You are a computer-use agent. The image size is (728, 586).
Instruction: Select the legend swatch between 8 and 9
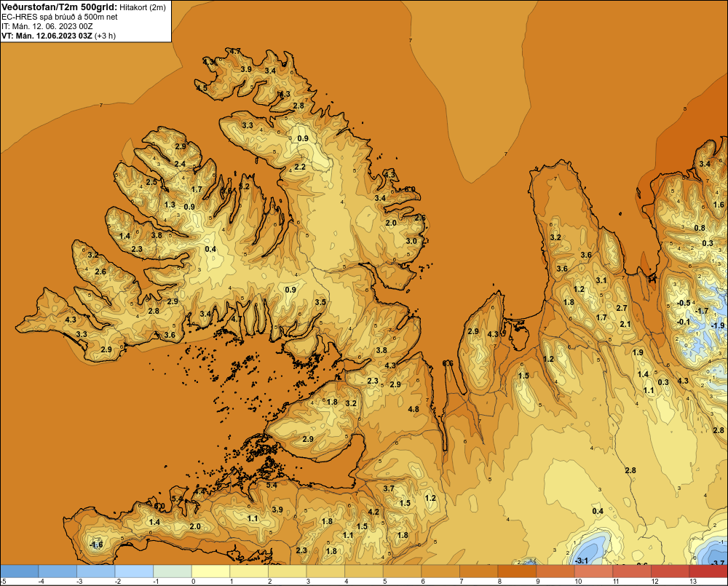click(x=517, y=571)
